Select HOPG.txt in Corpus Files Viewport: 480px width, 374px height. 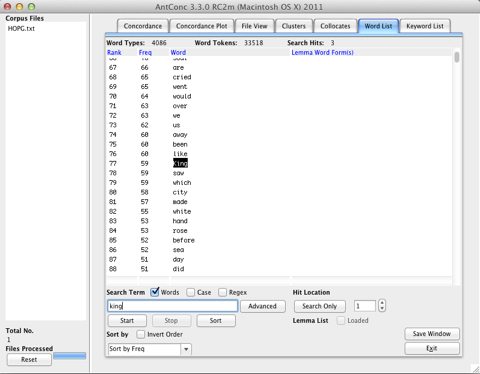(x=21, y=29)
